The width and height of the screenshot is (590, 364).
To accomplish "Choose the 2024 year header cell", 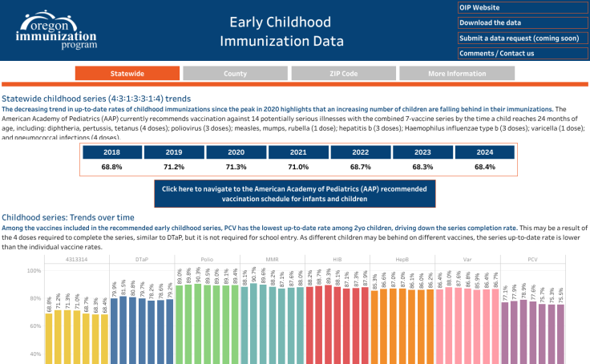I will tap(484, 152).
